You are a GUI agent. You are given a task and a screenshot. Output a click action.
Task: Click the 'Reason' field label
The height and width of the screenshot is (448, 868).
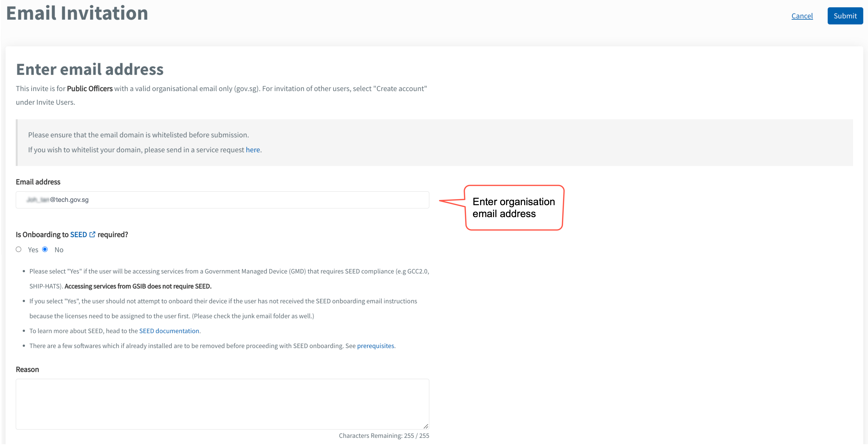27,369
